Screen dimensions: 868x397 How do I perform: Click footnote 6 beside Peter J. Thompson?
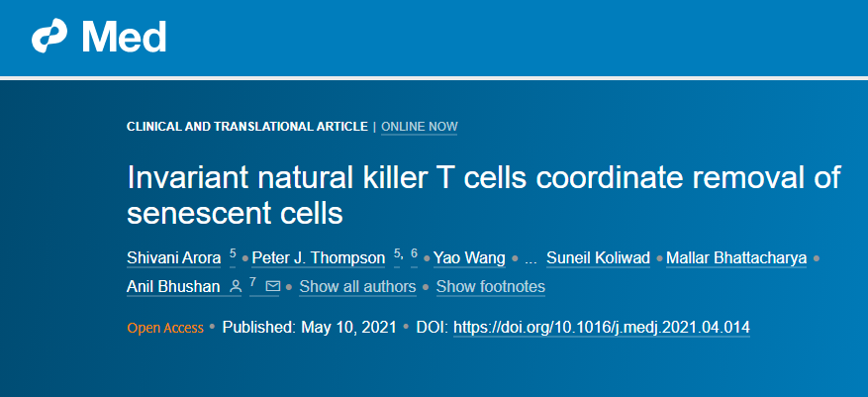click(414, 254)
